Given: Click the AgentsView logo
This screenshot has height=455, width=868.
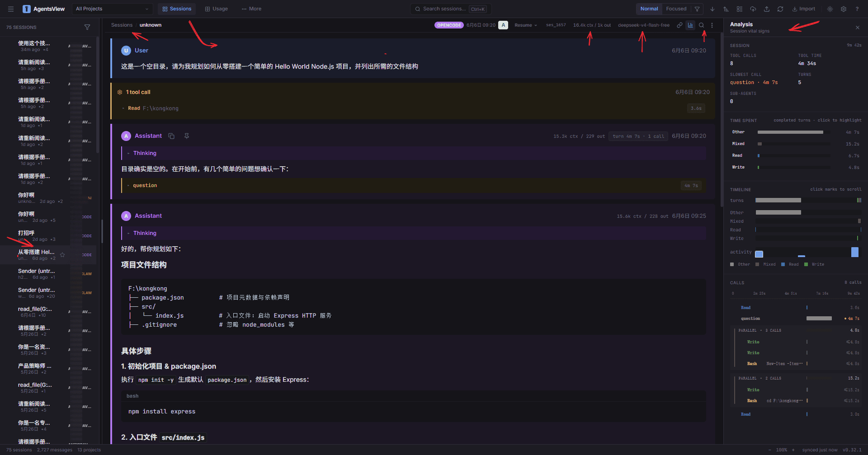Looking at the screenshot, I should [44, 9].
